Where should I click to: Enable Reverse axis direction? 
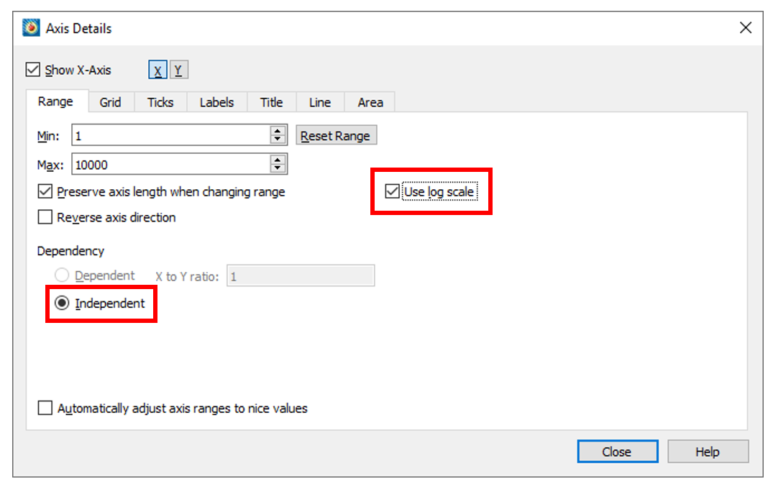tap(45, 217)
